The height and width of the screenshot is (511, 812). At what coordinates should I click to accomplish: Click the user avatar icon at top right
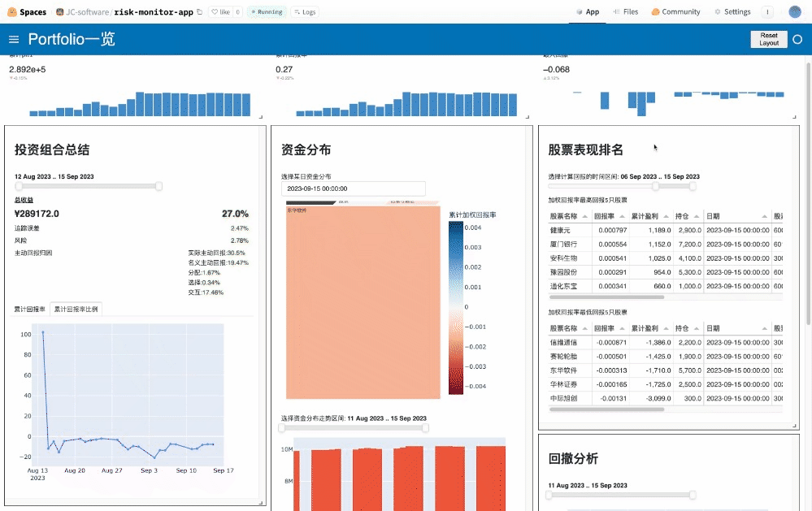click(795, 11)
